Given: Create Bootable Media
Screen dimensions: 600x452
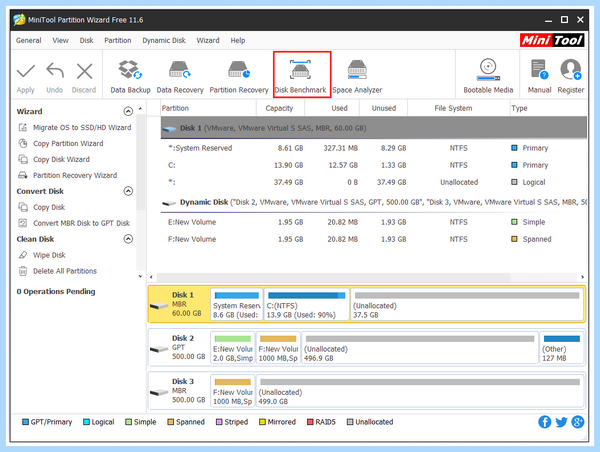Looking at the screenshot, I should pyautogui.click(x=488, y=77).
